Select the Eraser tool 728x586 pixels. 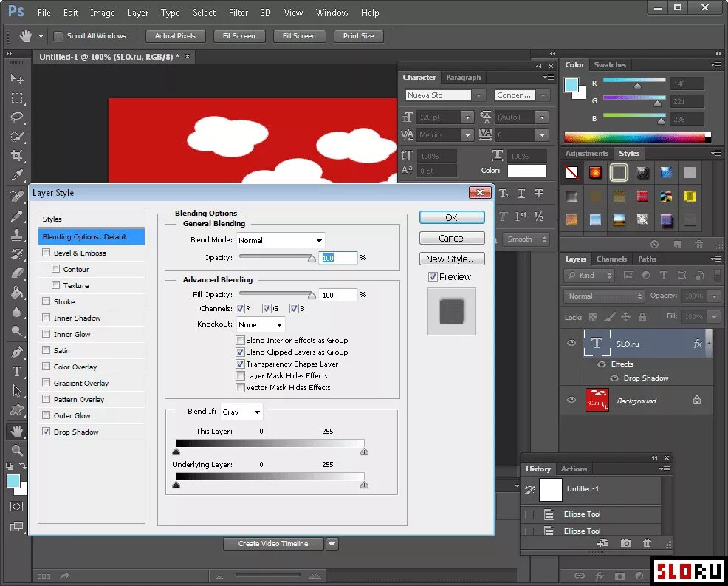[17, 273]
